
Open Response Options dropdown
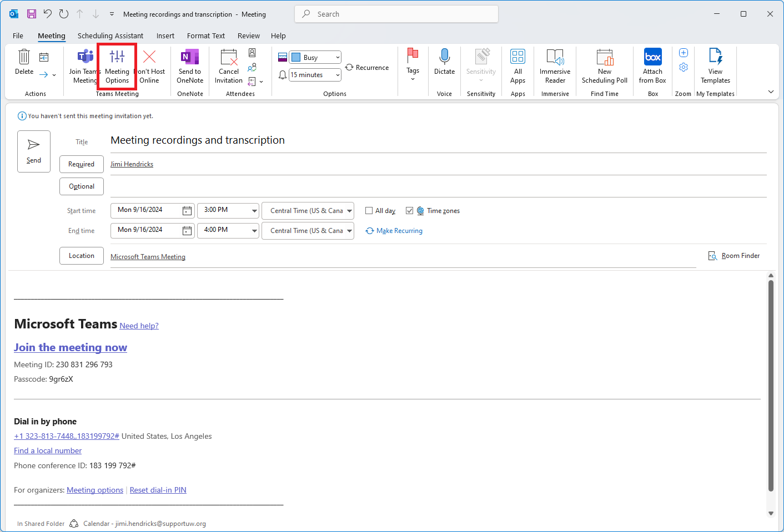255,82
